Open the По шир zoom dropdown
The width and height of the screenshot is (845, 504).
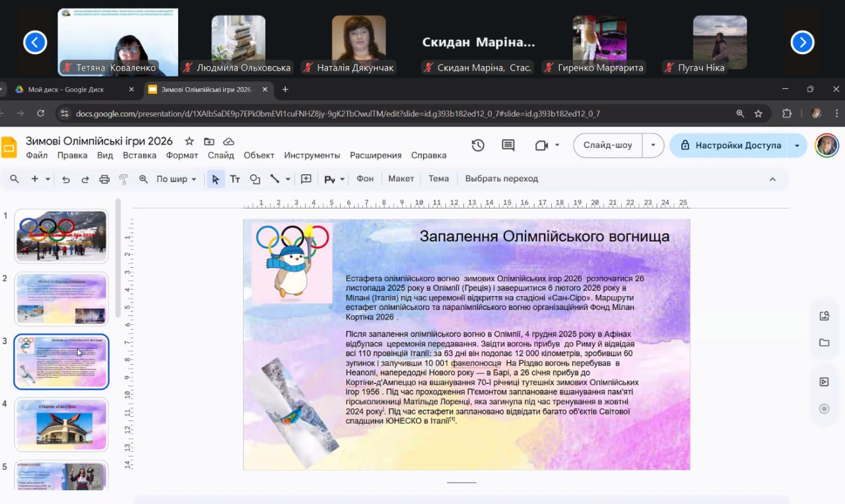[176, 179]
